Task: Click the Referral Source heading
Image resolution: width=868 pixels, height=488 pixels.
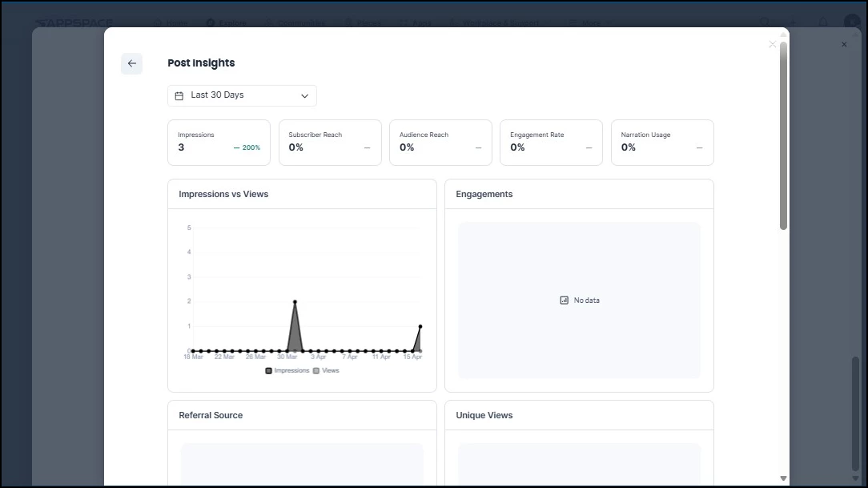Action: (x=211, y=415)
